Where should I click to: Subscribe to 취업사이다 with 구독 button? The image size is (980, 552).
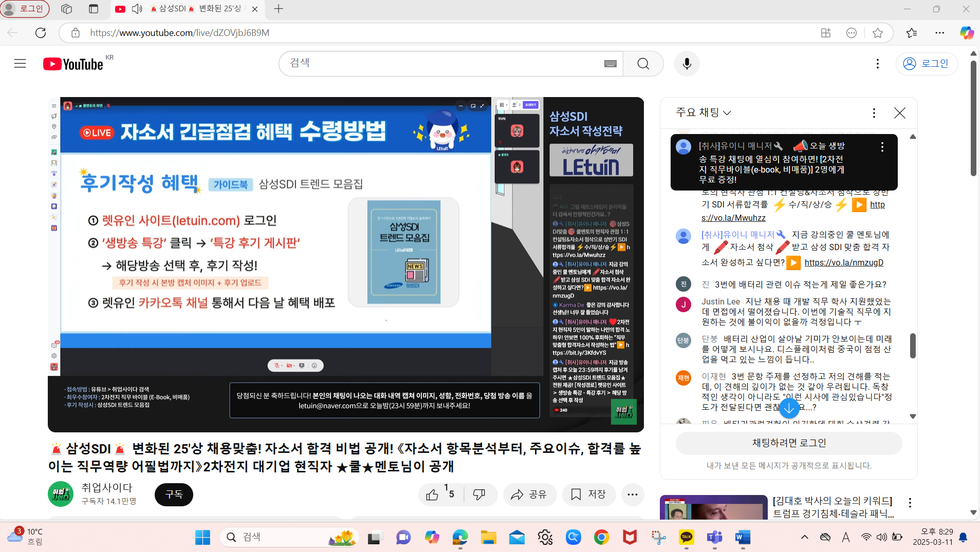[174, 494]
